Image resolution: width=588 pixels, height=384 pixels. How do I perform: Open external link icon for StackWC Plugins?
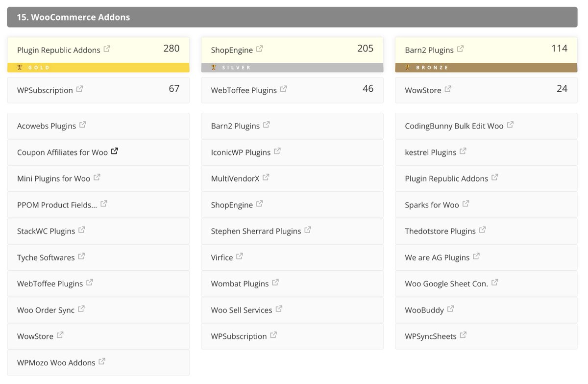tap(82, 230)
